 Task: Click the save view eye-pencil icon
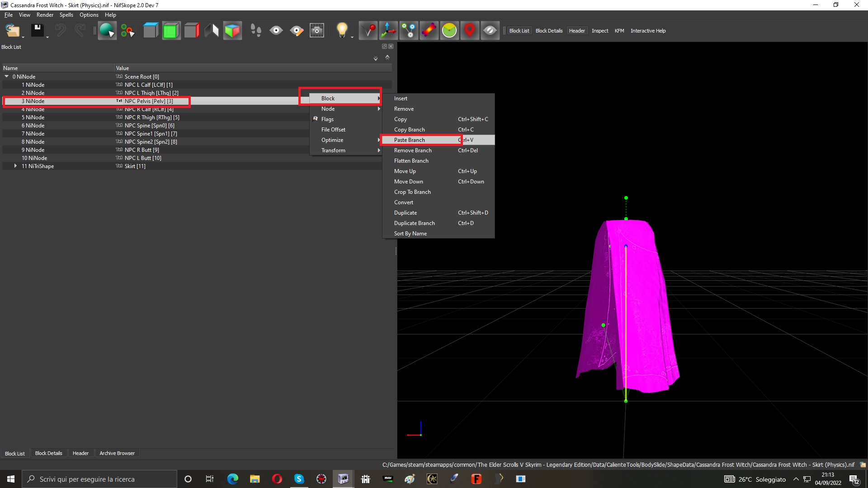pyautogui.click(x=297, y=31)
